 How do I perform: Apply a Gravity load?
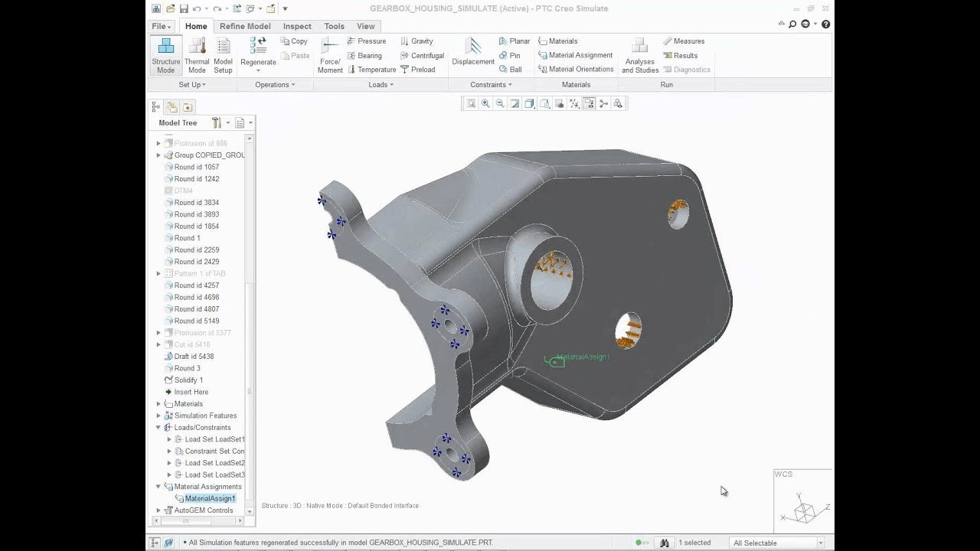click(x=416, y=41)
